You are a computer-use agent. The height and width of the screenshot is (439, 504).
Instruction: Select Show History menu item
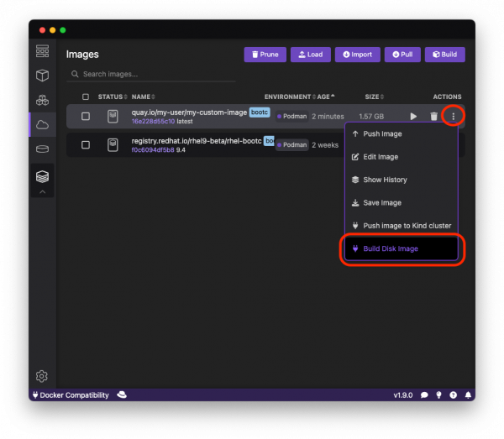coord(402,180)
